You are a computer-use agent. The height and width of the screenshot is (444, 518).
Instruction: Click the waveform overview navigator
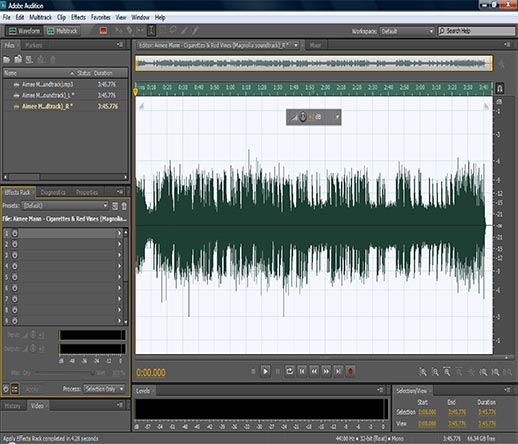[x=314, y=63]
